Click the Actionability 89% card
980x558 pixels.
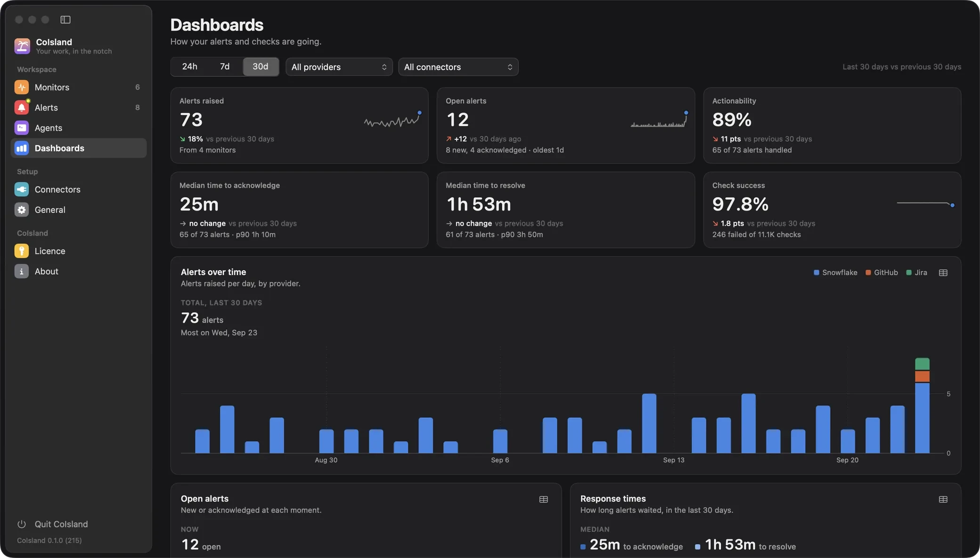click(x=832, y=125)
